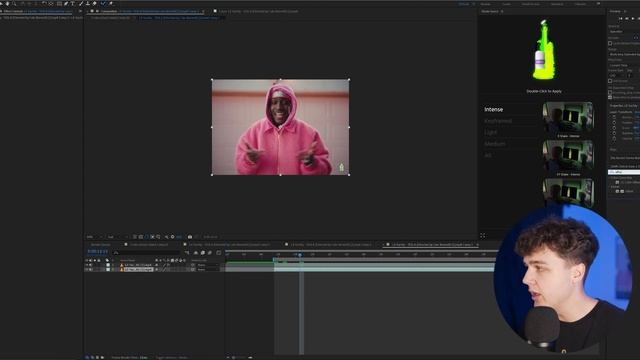Viewport: 640px width, 360px height.
Task: Open the second layer's parent dropdown
Action: [x=207, y=270]
